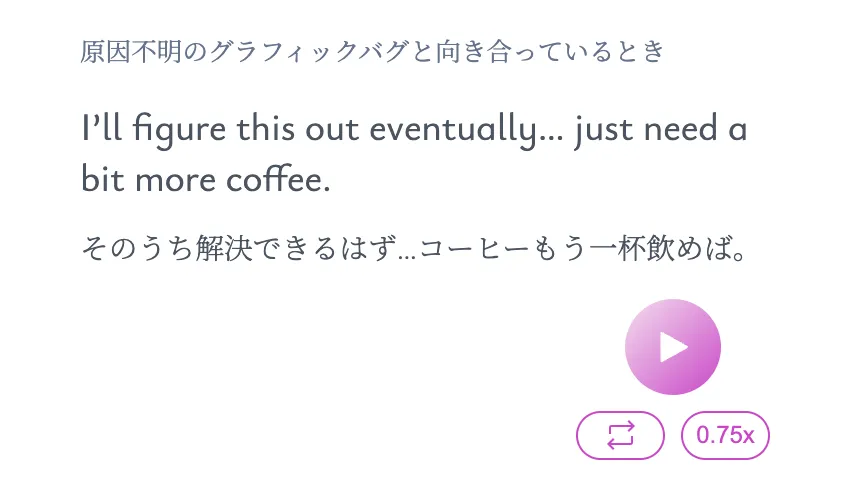Click "コーヒー" in the Japanese translation
This screenshot has width=850, height=490.
point(469,247)
